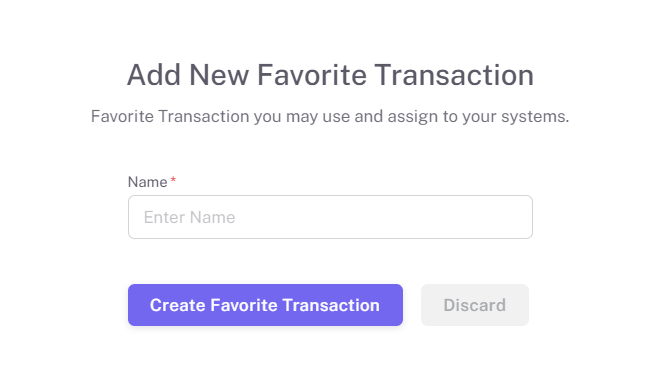Click the red required asterisk beside Name
661x371 pixels.
[173, 180]
